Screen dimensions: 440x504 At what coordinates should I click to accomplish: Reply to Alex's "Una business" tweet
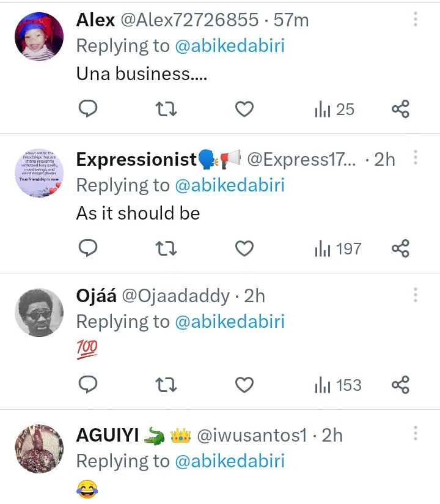click(x=89, y=109)
